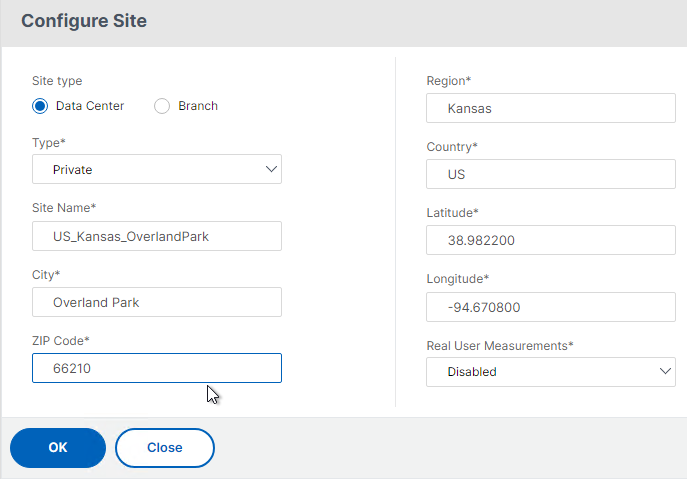Click the Latitude field 38.982200
Screen dimensions: 687x479
tap(551, 240)
